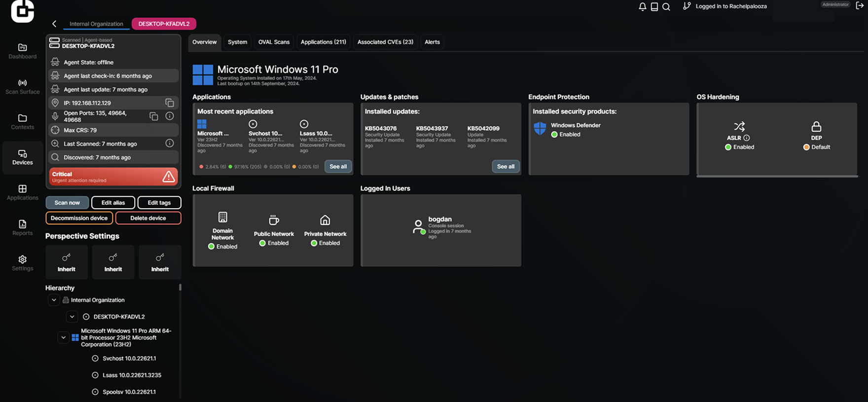868x402 pixels.
Task: Click the Critical status banner
Action: pyautogui.click(x=113, y=177)
